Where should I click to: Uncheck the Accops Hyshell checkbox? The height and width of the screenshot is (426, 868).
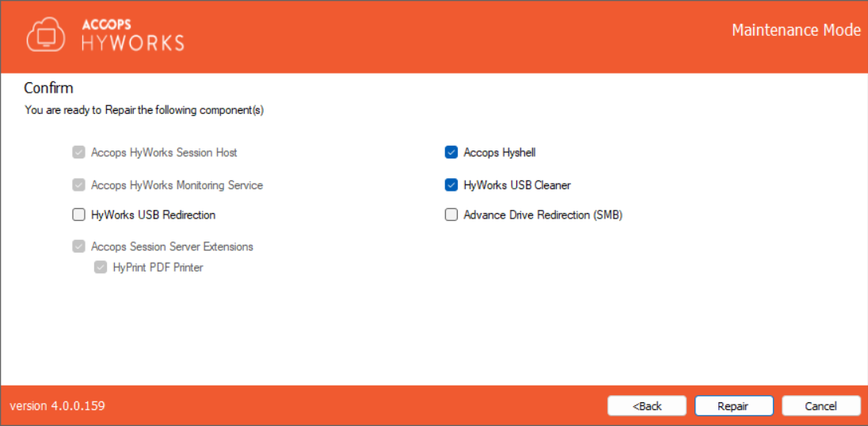click(x=451, y=152)
